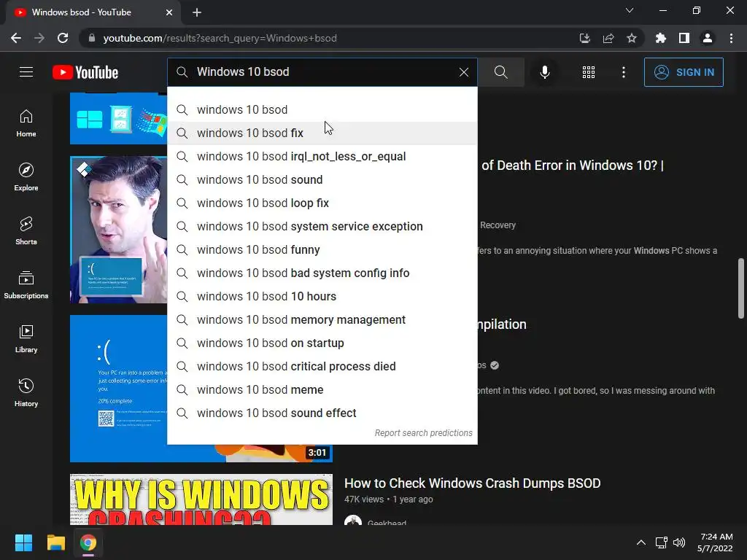Choose suggestion 'windows 10 bsod 10 hours'
The width and height of the screenshot is (747, 560).
(322, 296)
